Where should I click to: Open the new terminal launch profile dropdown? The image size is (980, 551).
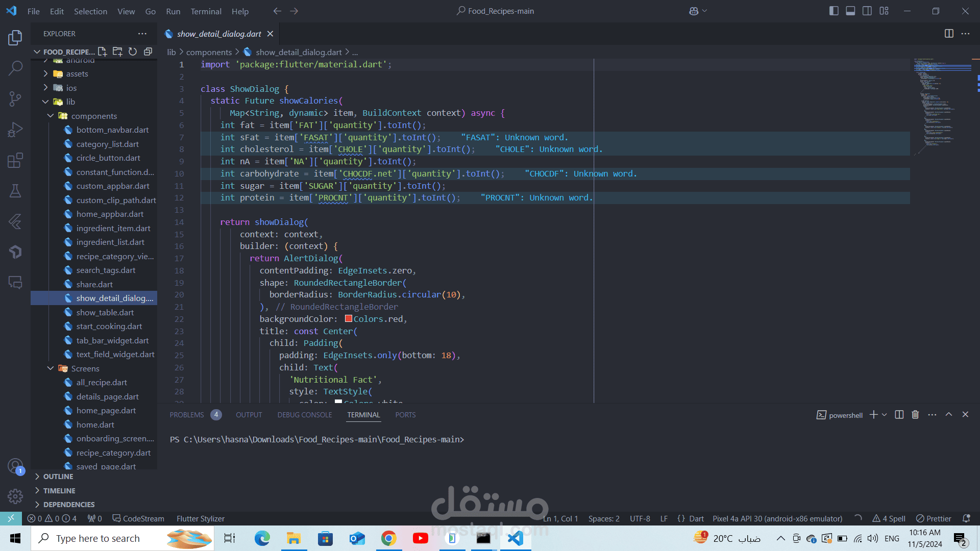tap(885, 415)
